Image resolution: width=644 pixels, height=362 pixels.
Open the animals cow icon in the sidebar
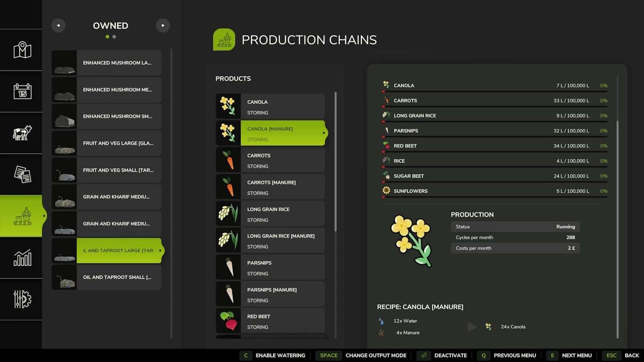[22, 133]
